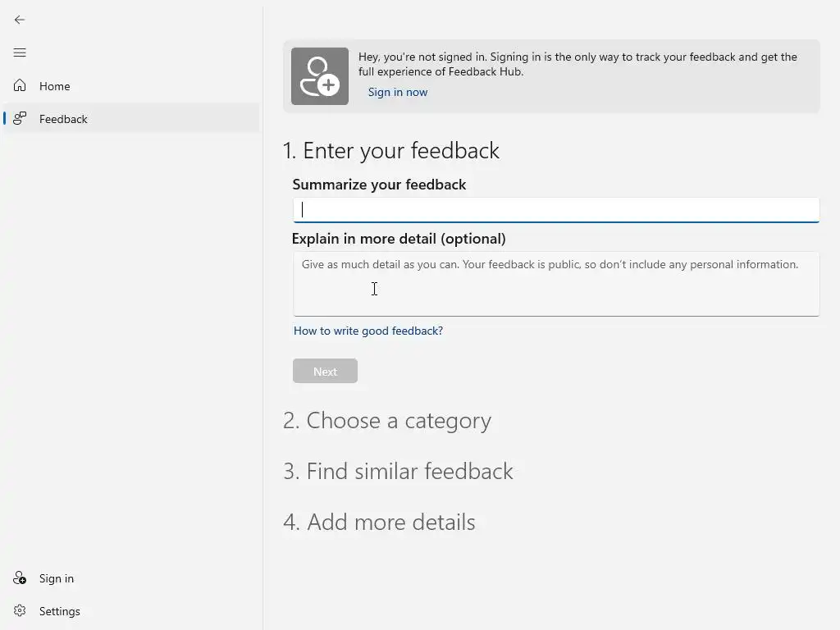Click the Settings gear icon
The image size is (840, 630).
[x=20, y=611]
